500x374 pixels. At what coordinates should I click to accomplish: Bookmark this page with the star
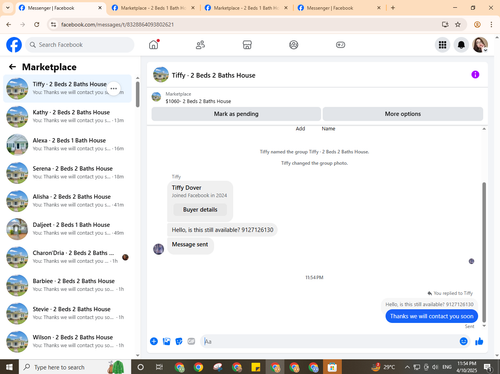click(458, 24)
